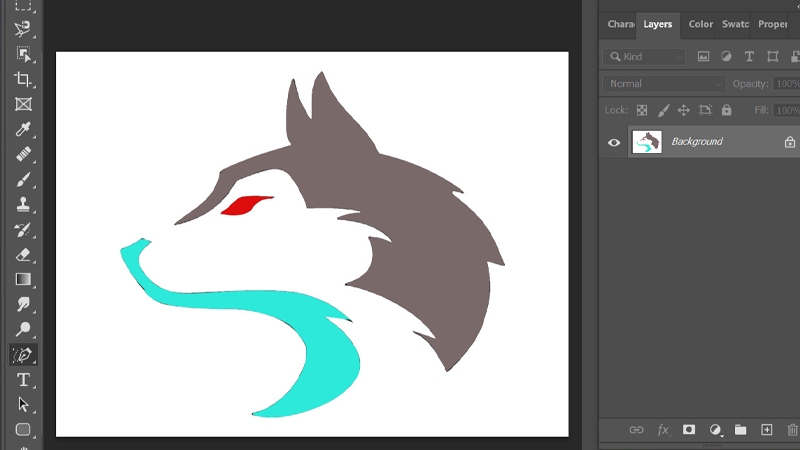The width and height of the screenshot is (800, 450).
Task: Switch to the Properties tab
Action: [772, 24]
